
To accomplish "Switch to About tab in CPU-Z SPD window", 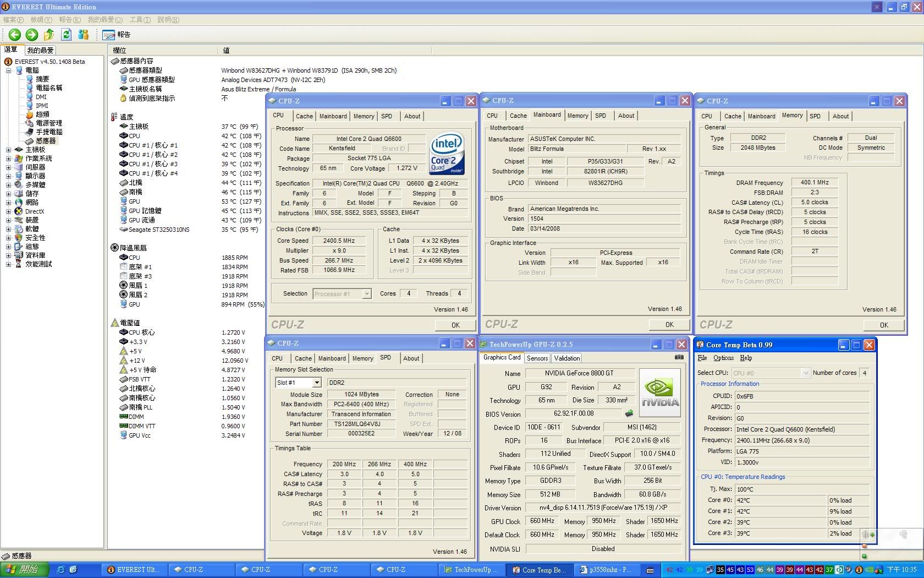I will (x=411, y=358).
